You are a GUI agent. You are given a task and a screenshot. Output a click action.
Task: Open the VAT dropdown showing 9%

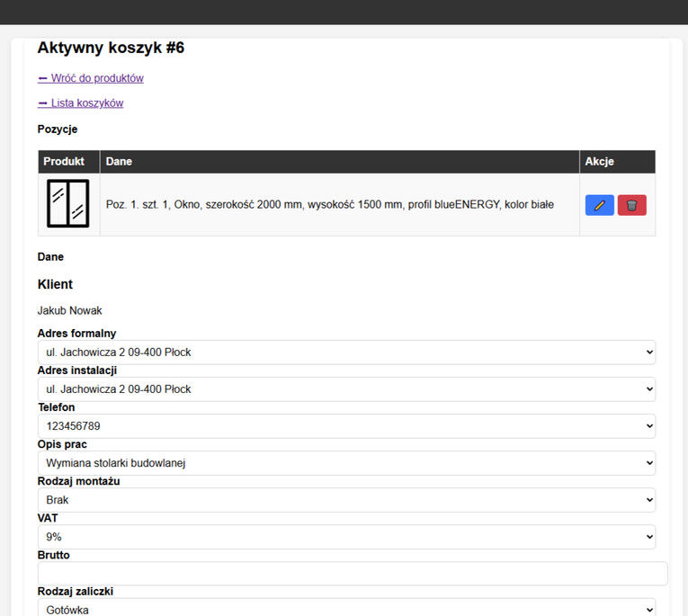click(346, 537)
